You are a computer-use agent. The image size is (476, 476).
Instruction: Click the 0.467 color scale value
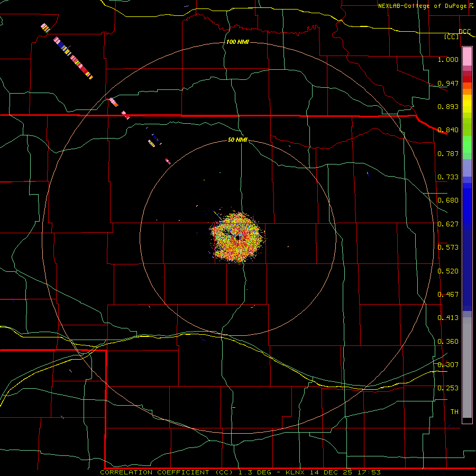[448, 295]
